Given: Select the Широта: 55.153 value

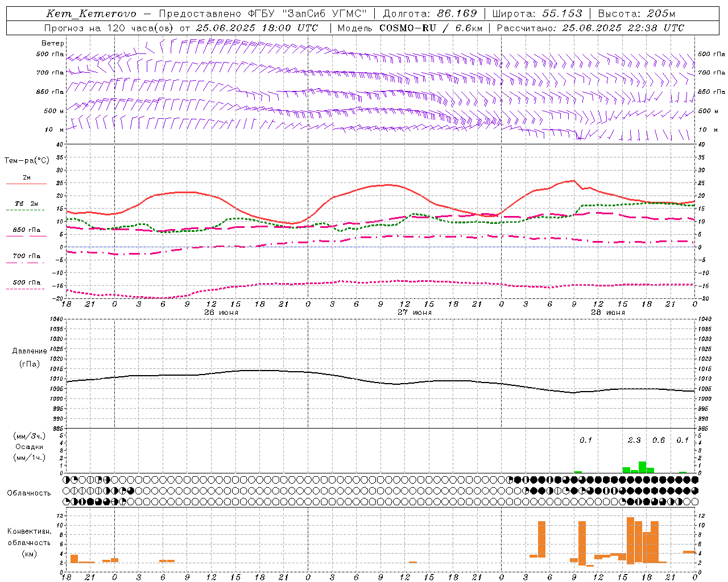Looking at the screenshot, I should pyautogui.click(x=537, y=14).
